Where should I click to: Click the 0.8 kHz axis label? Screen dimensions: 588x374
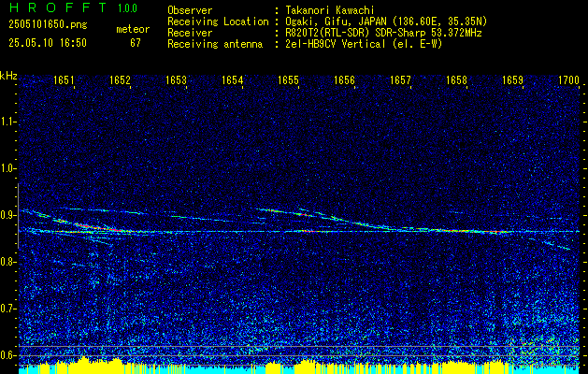click(x=7, y=262)
